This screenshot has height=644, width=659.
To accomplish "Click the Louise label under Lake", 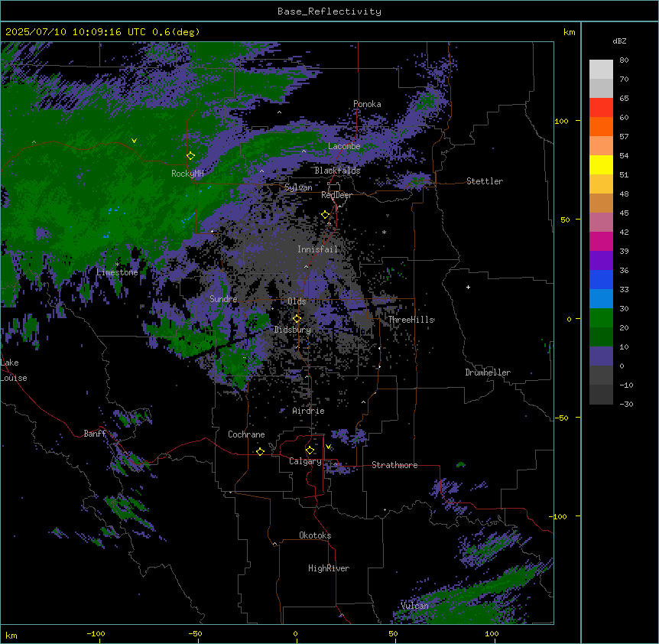I will pos(14,379).
